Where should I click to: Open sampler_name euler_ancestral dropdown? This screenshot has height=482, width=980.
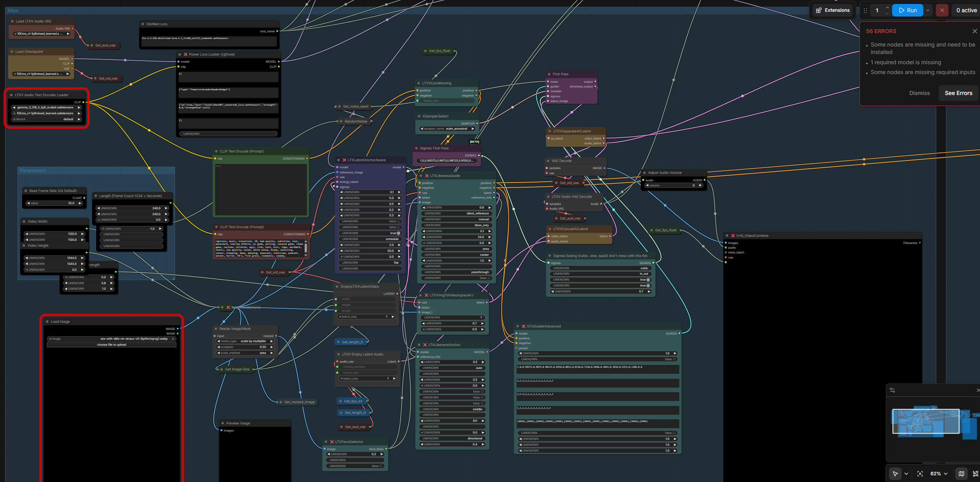(447, 129)
